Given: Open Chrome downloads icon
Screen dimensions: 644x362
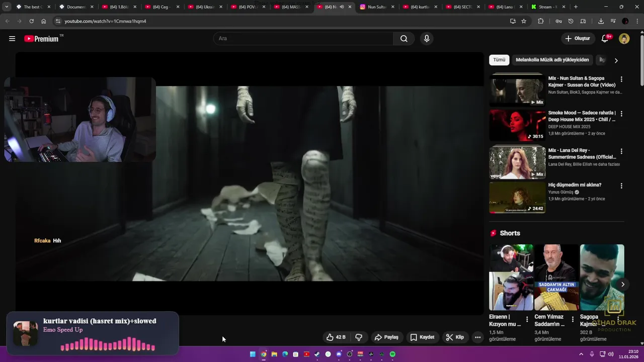Looking at the screenshot, I should pos(601,21).
